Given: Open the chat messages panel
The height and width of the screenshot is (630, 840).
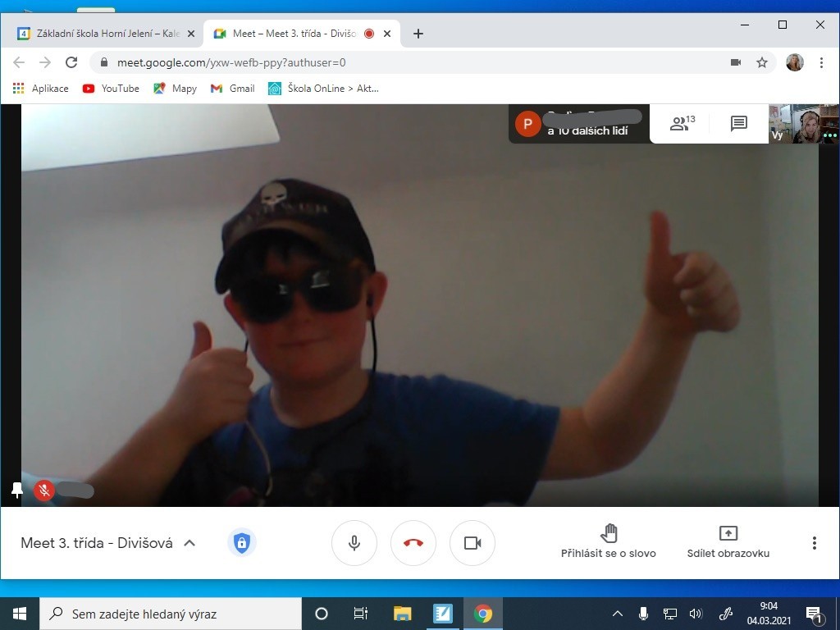Looking at the screenshot, I should coord(738,124).
